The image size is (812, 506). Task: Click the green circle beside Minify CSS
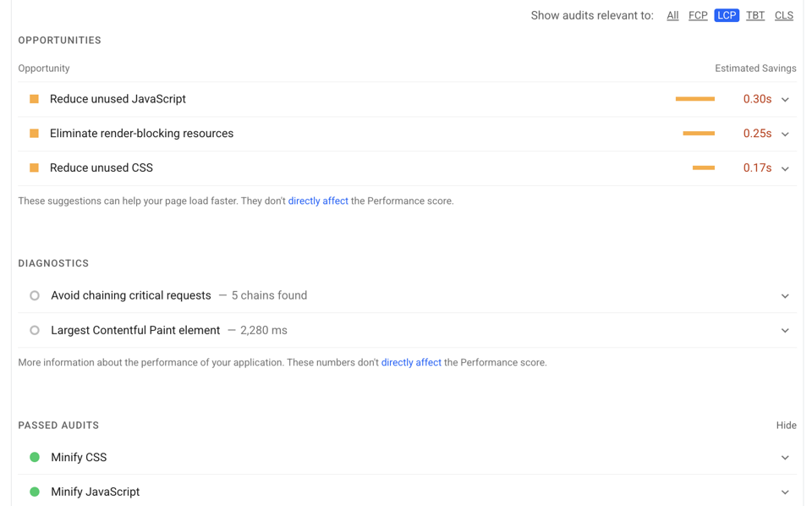tap(34, 457)
